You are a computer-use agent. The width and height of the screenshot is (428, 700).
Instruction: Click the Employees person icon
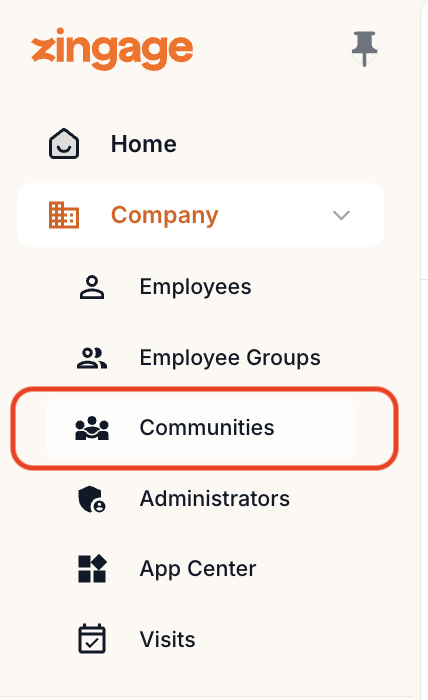pyautogui.click(x=92, y=287)
